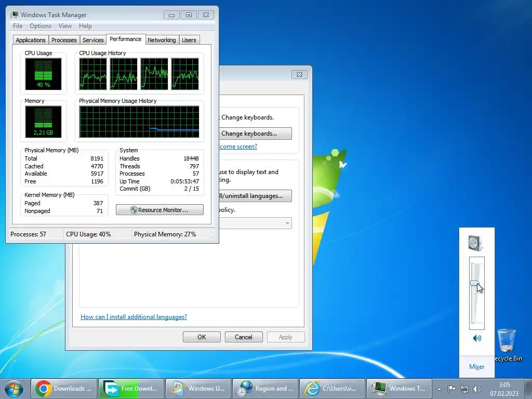532x399 pixels.
Task: Open Task Manager Help menu
Action: point(85,26)
